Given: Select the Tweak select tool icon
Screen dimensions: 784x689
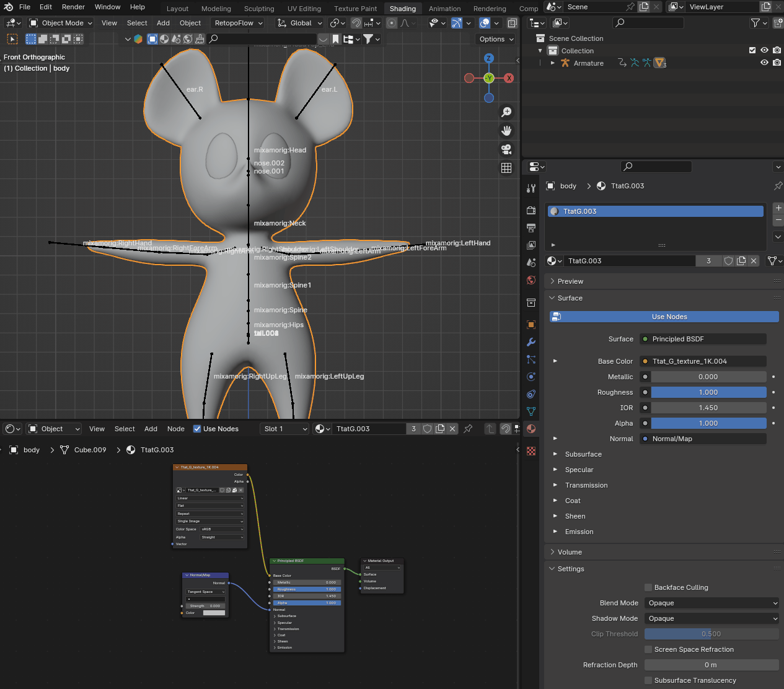Looking at the screenshot, I should coord(12,39).
